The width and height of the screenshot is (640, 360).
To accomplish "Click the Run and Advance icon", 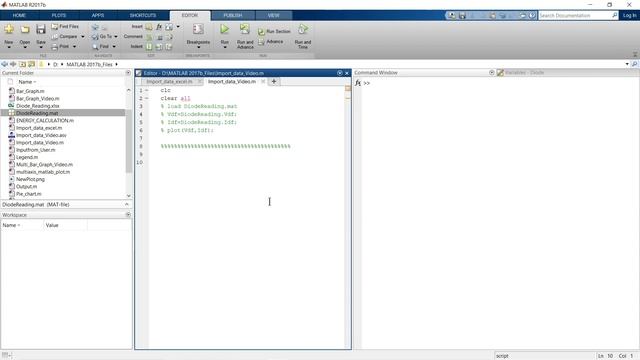I will [245, 29].
